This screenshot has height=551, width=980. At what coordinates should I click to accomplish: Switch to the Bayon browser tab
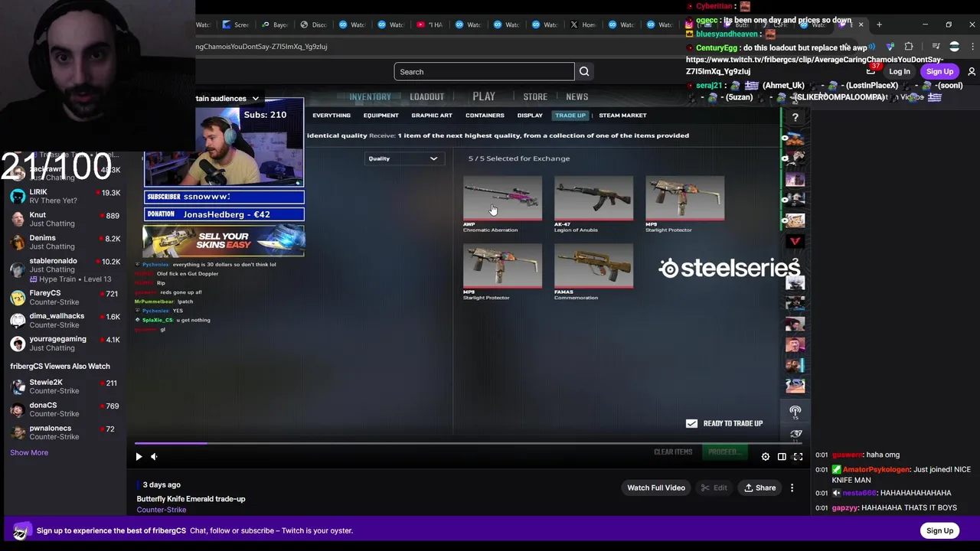(275, 24)
